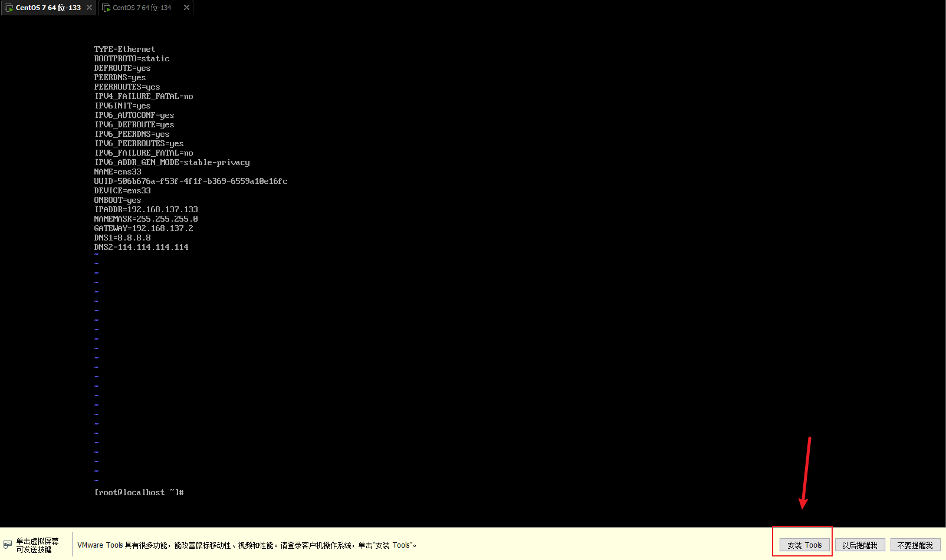Click the IPV6INIT=yes line

[122, 106]
